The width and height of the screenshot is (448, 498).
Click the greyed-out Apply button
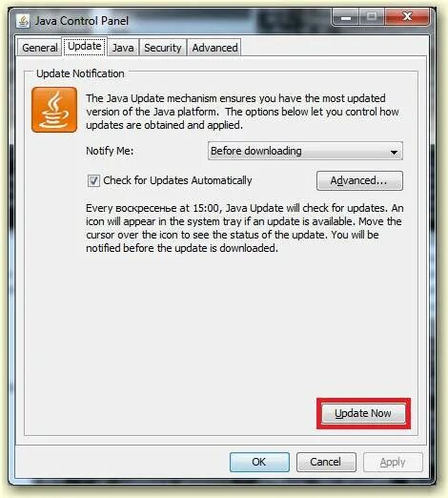[393, 462]
